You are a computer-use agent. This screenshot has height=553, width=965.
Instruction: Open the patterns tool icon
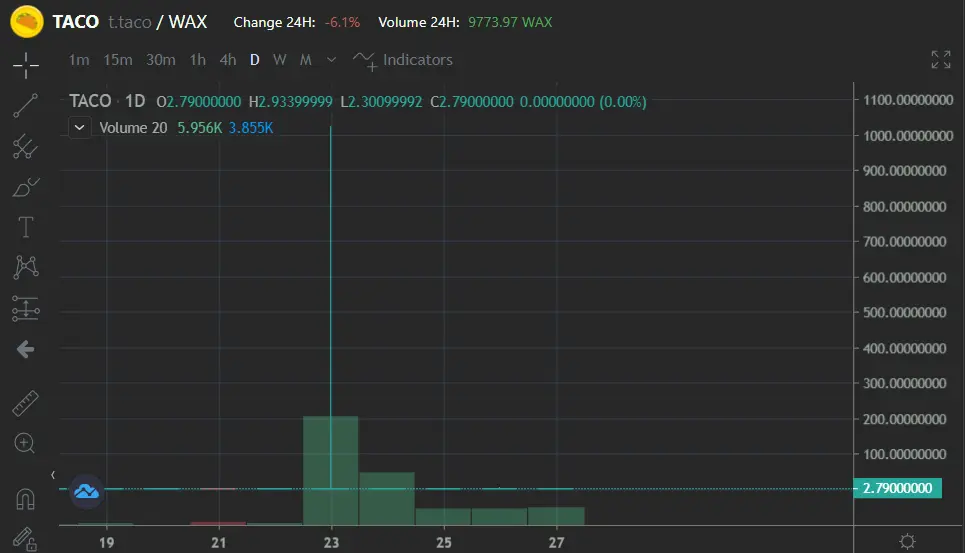25,267
